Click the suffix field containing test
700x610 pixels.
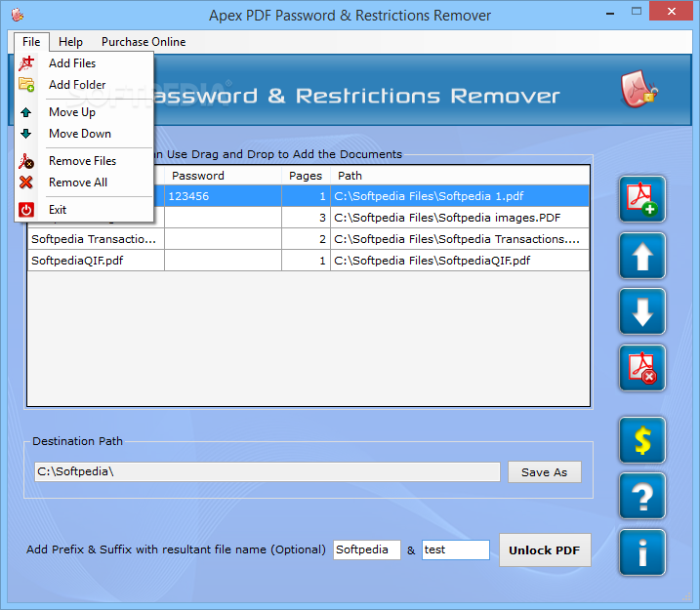(456, 549)
